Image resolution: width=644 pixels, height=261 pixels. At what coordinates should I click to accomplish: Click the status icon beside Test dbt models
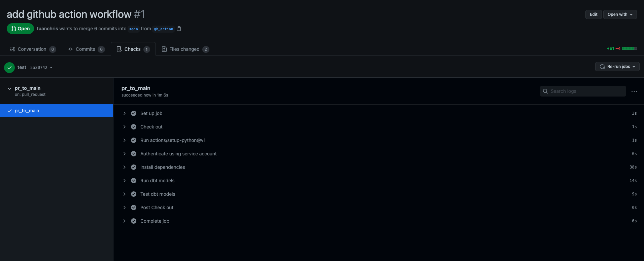tap(134, 194)
